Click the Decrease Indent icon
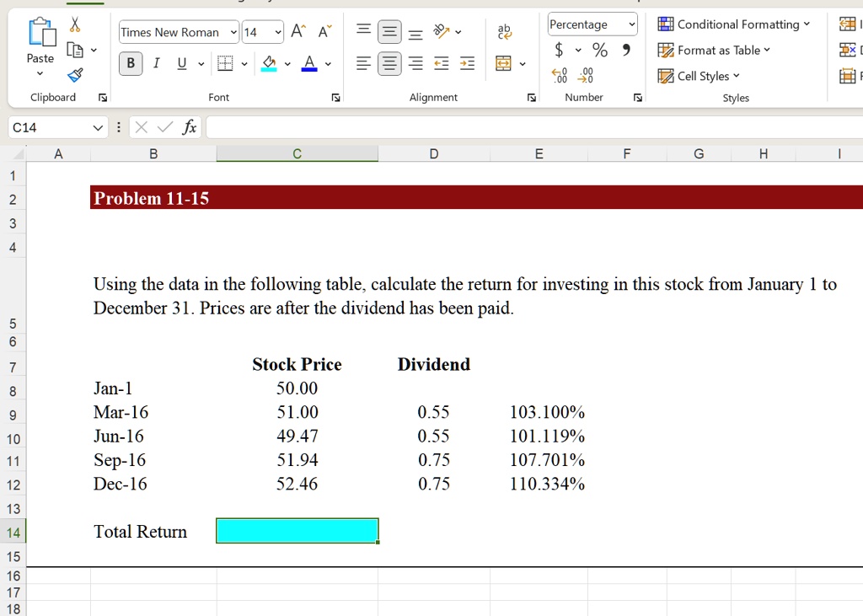Viewport: 863px width, 616px height. pos(442,63)
